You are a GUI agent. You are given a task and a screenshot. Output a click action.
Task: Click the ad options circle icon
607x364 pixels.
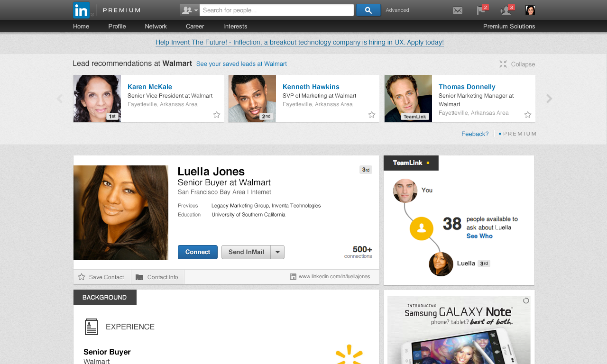click(526, 300)
